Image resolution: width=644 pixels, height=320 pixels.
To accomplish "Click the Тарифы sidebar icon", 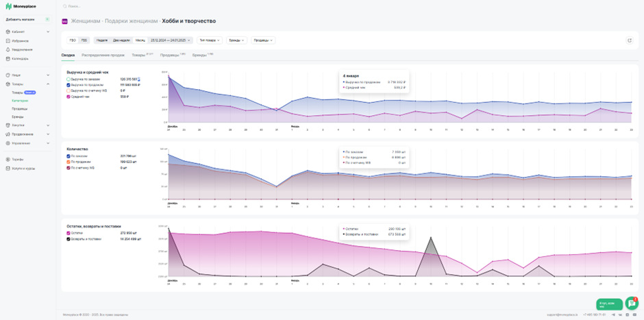I will [x=8, y=160].
